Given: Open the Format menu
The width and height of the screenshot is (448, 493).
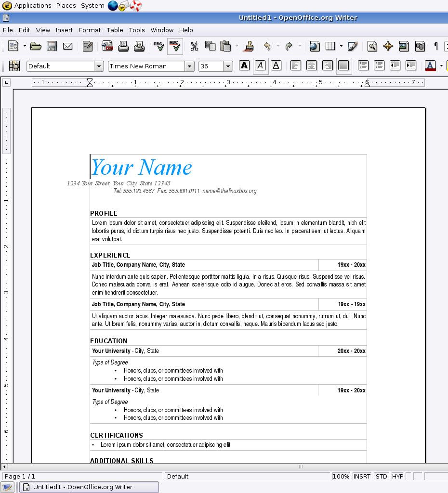Looking at the screenshot, I should [90, 30].
